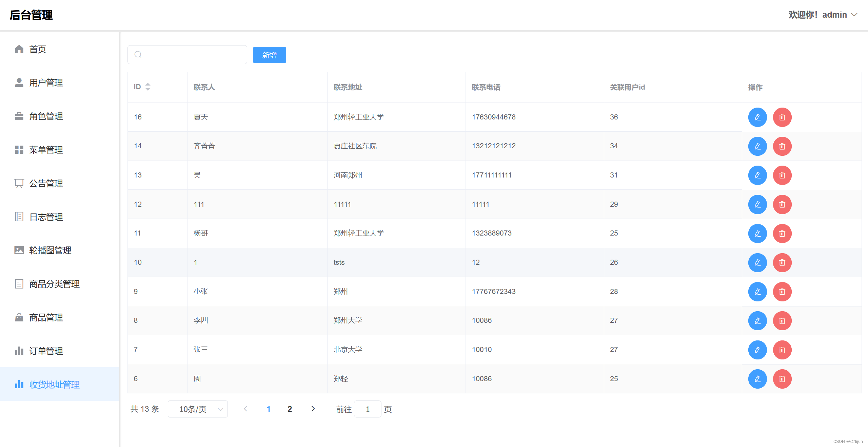
Task: Open 日志管理 in the sidebar
Action: [x=60, y=217]
